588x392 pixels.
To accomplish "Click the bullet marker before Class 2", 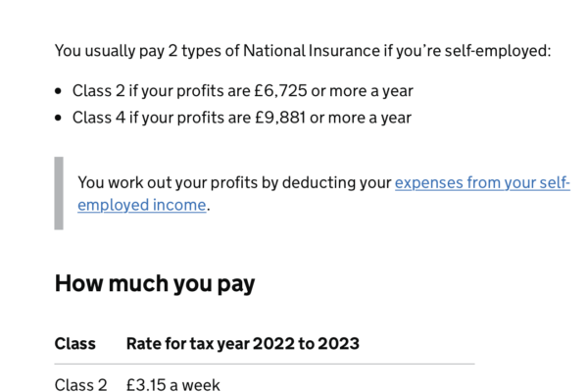I will [58, 91].
